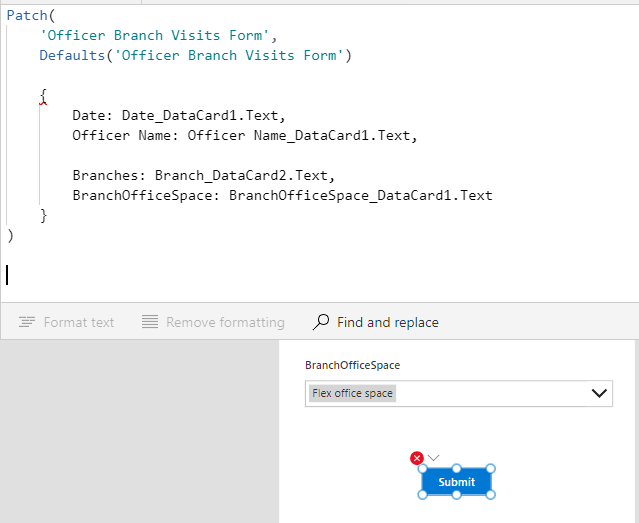Click the closing curly brace
Image resolution: width=639 pixels, height=523 pixels.
pyautogui.click(x=44, y=215)
